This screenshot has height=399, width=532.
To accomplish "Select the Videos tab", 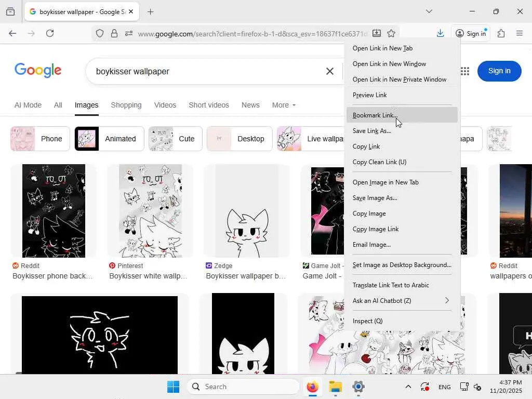I will pos(165,105).
